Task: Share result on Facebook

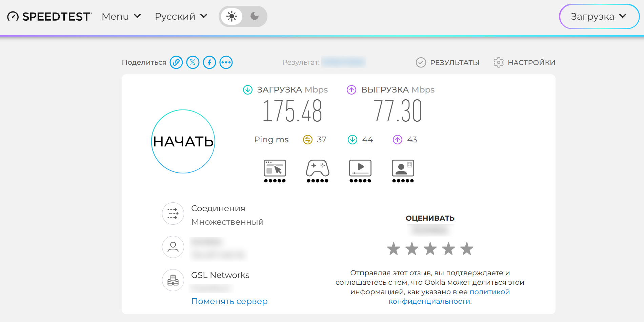Action: click(x=209, y=62)
